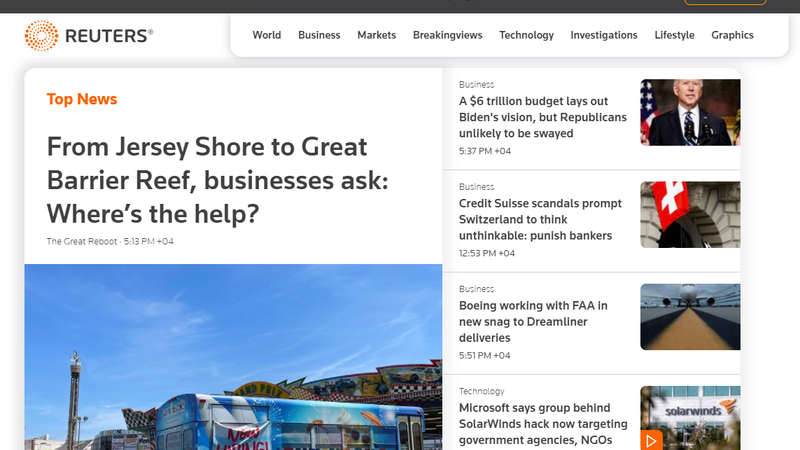Select Graphics from the navigation bar
800x450 pixels.
732,35
